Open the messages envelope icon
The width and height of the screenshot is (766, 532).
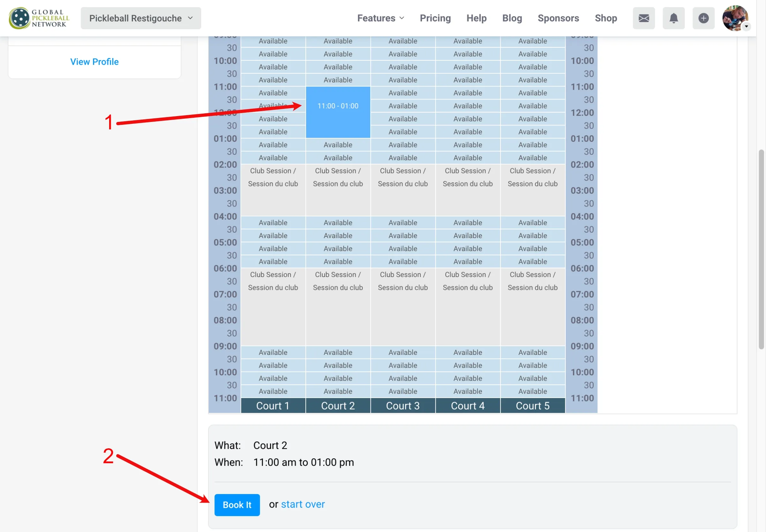tap(643, 18)
